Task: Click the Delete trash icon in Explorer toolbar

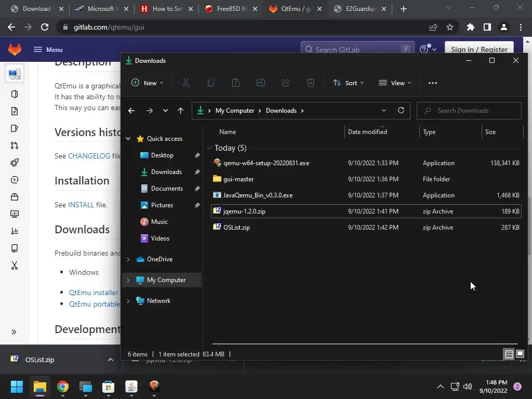Action: click(x=311, y=83)
